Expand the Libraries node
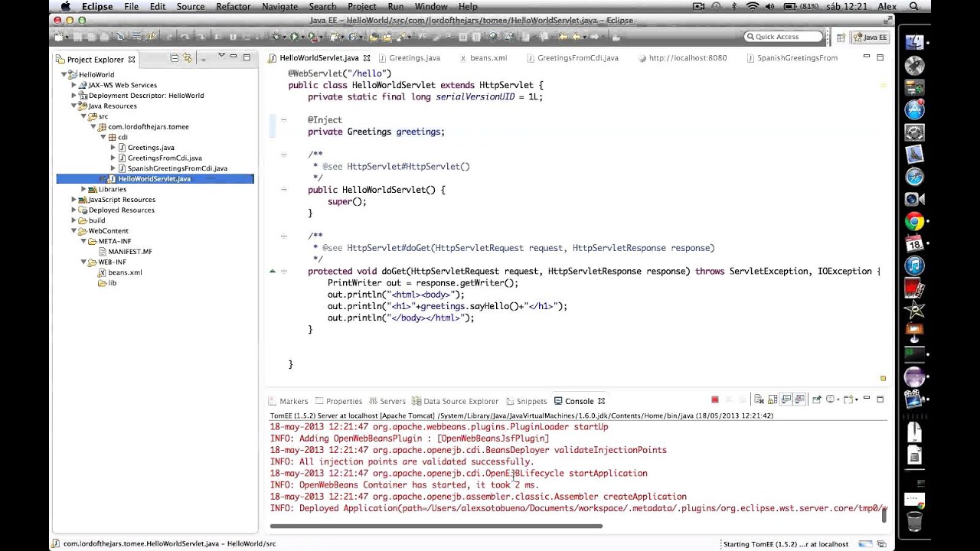This screenshot has width=980, height=551. tap(84, 189)
